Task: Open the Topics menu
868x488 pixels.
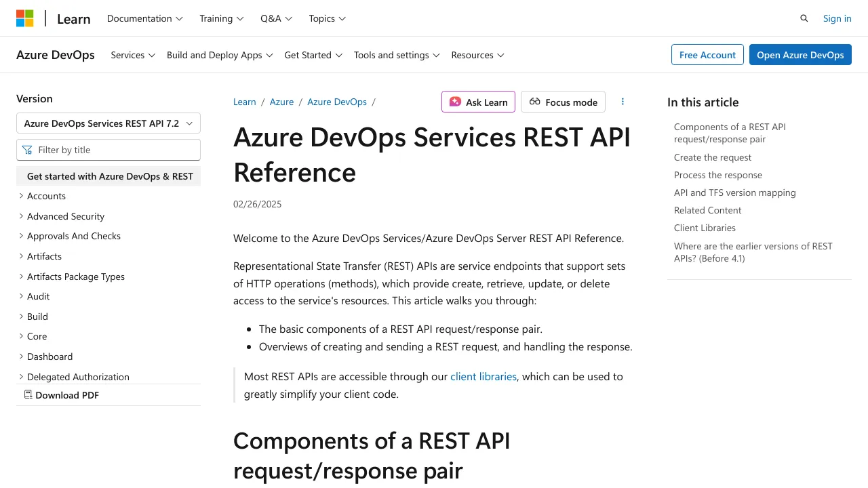Action: pos(328,18)
